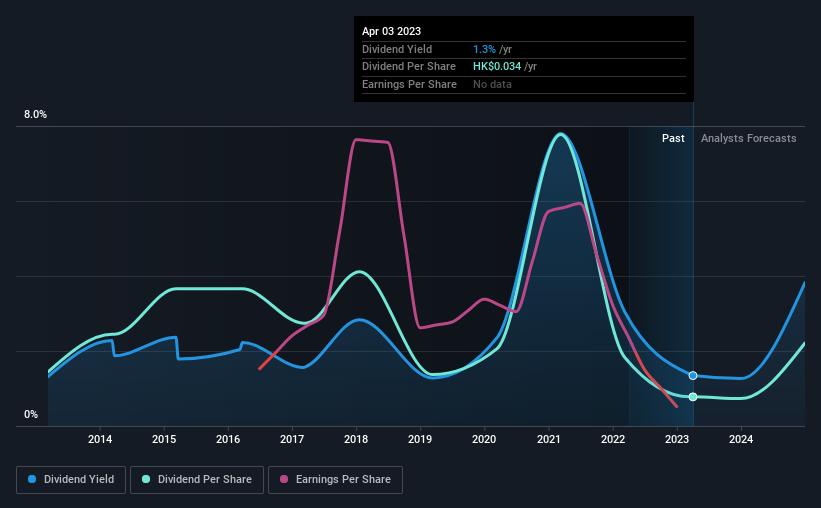Click the 2023 x-axis label
The height and width of the screenshot is (508, 821).
(677, 439)
